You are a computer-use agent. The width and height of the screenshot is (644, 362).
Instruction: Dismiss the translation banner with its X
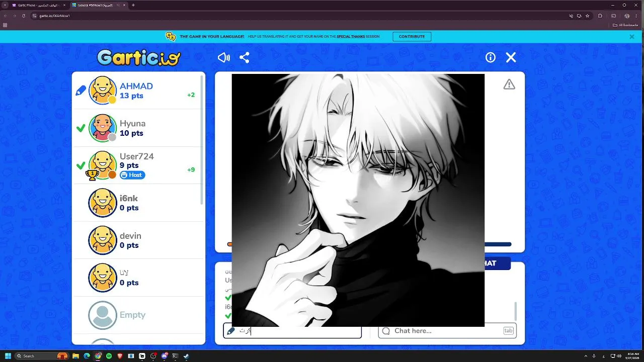pyautogui.click(x=632, y=37)
